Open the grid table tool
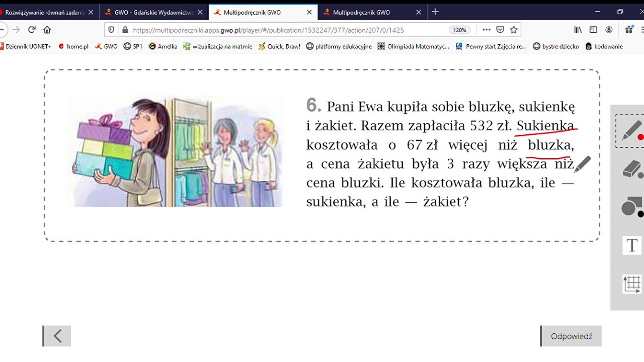Image resolution: width=644 pixels, height=362 pixels. 632,284
